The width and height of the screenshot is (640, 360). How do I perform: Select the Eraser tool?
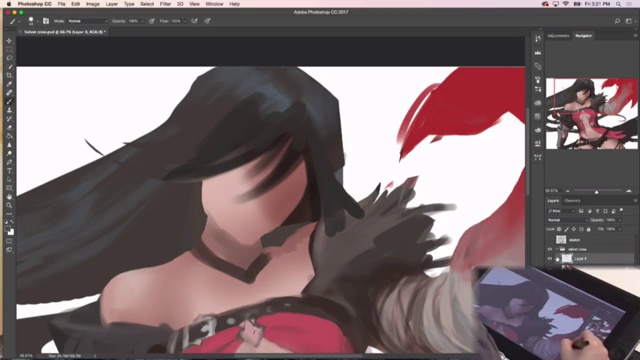9,127
